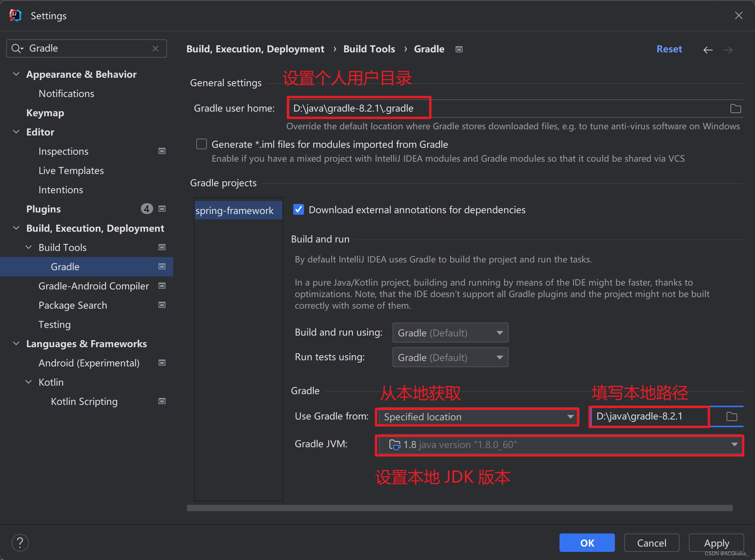The width and height of the screenshot is (755, 560).
Task: Click Build Tools breadcrumb
Action: click(369, 49)
